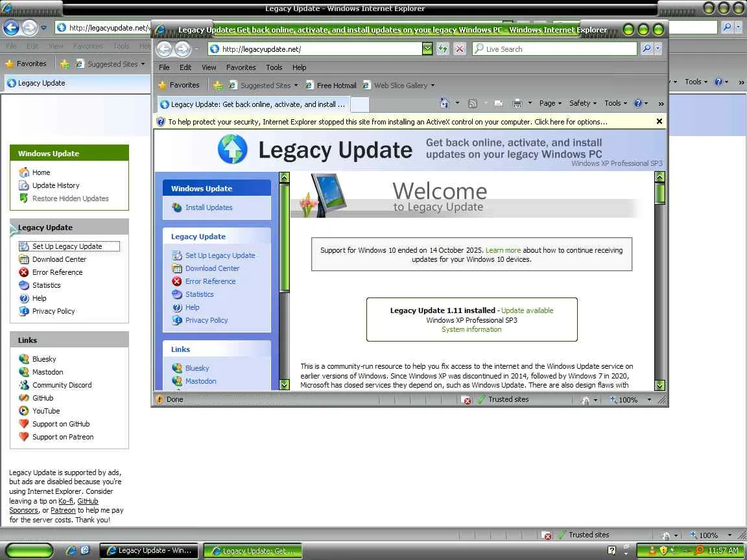Click the Add to Favorites Bar star-plus icon
Viewport: 747px width, 560px height.
(x=218, y=86)
